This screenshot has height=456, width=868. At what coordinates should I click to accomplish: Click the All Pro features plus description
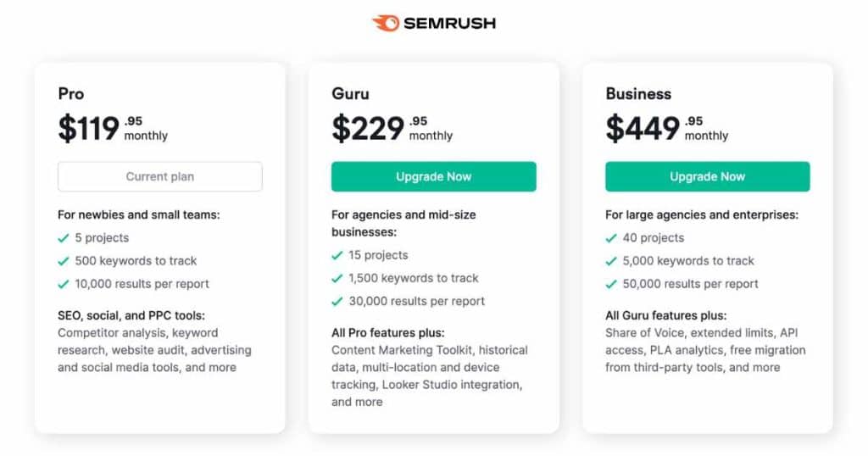point(430,368)
